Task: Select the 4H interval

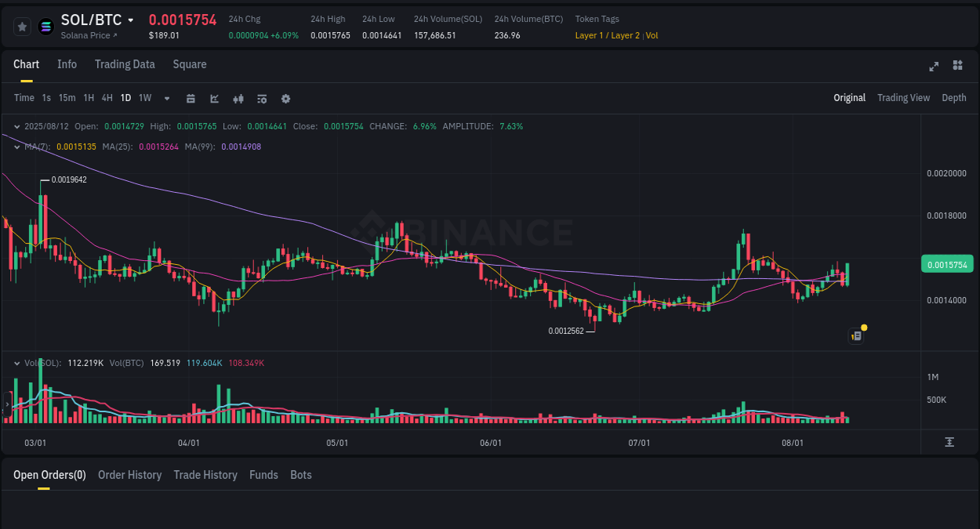Action: click(x=107, y=98)
